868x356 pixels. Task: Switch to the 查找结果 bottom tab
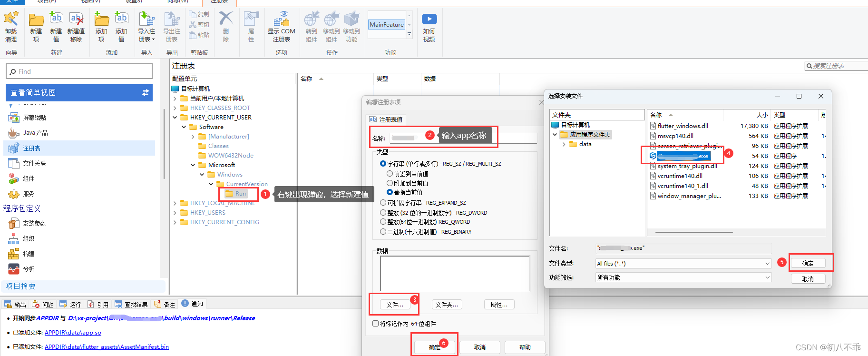click(131, 305)
